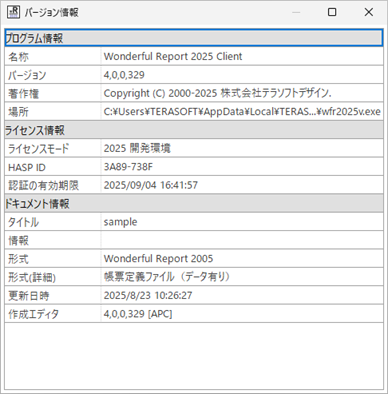Click the 名称 label
Viewport: 388px width, 394px height.
pyautogui.click(x=18, y=57)
